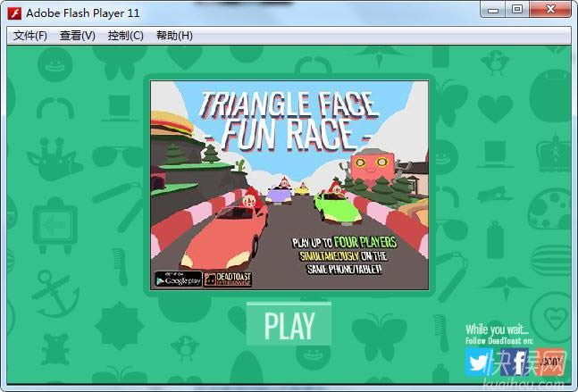The height and width of the screenshot is (392, 578).
Task: Maximize the Flash Player window
Action: click(x=517, y=10)
